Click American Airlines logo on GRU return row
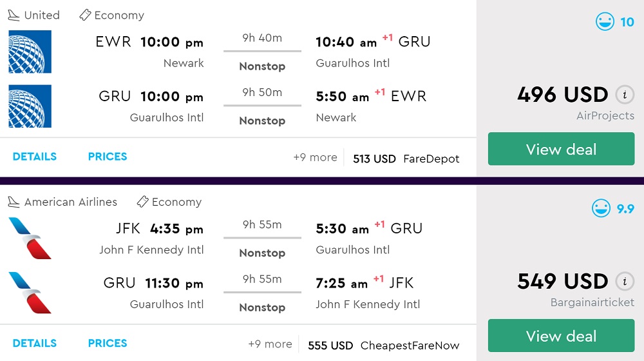Screen dimensions: 644x361 30,293
